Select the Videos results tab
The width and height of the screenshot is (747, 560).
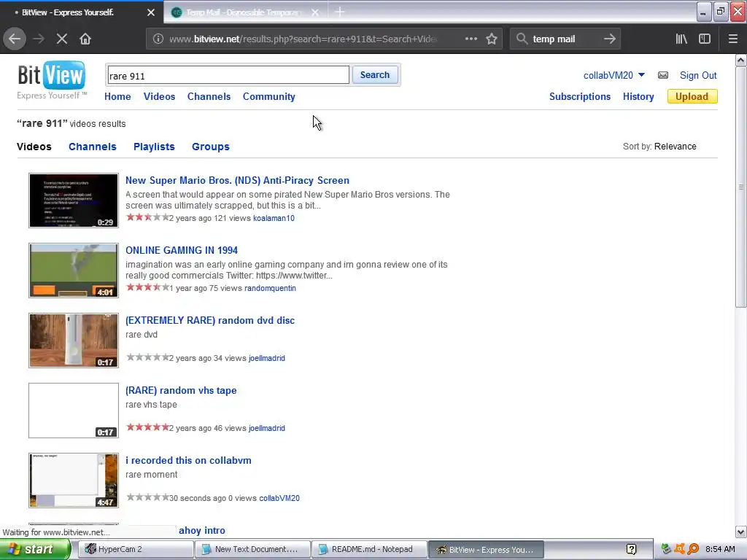(x=34, y=147)
